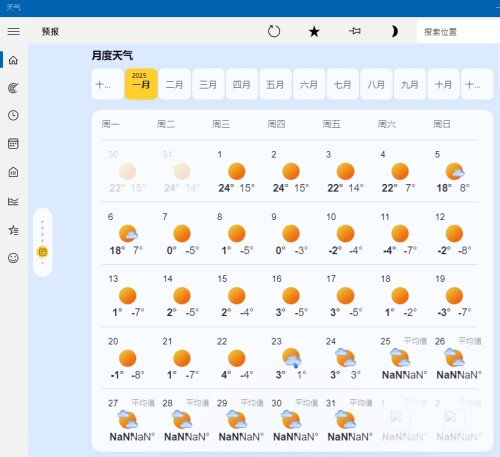Image resolution: width=500 pixels, height=457 pixels.
Task: Open the monthly calendar sidebar icon
Action: (x=13, y=144)
